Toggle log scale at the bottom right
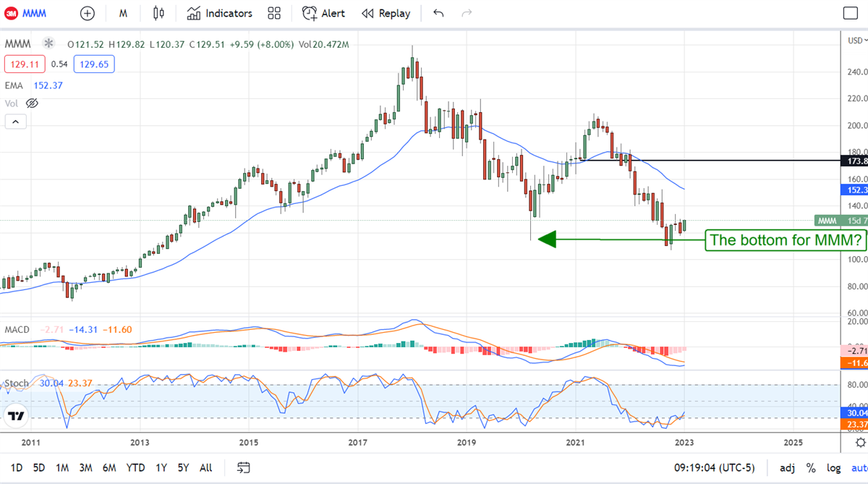This screenshot has height=484, width=868. [833, 467]
